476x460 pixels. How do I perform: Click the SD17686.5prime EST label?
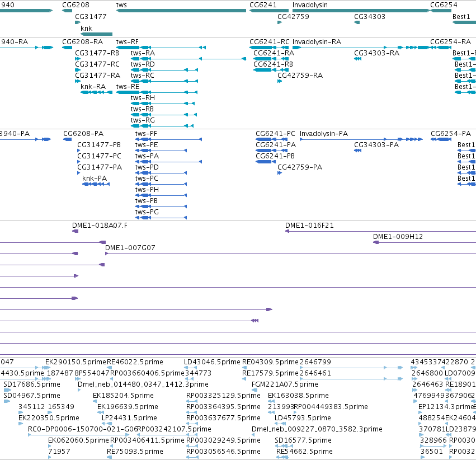32,384
